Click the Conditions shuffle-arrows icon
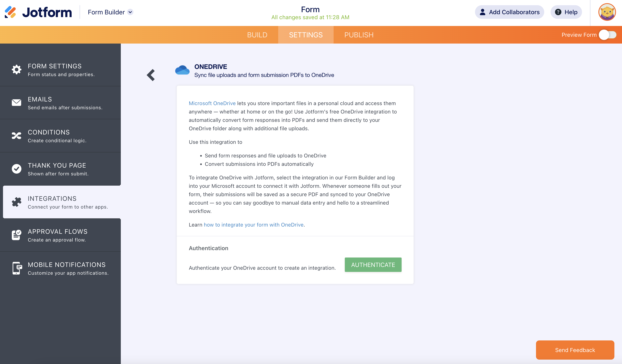 pyautogui.click(x=17, y=136)
